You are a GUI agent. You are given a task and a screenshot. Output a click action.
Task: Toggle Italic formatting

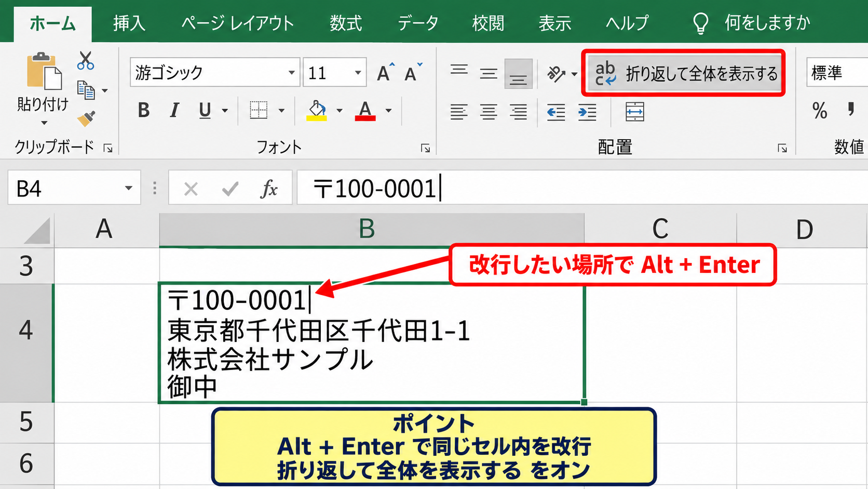pyautogui.click(x=174, y=110)
